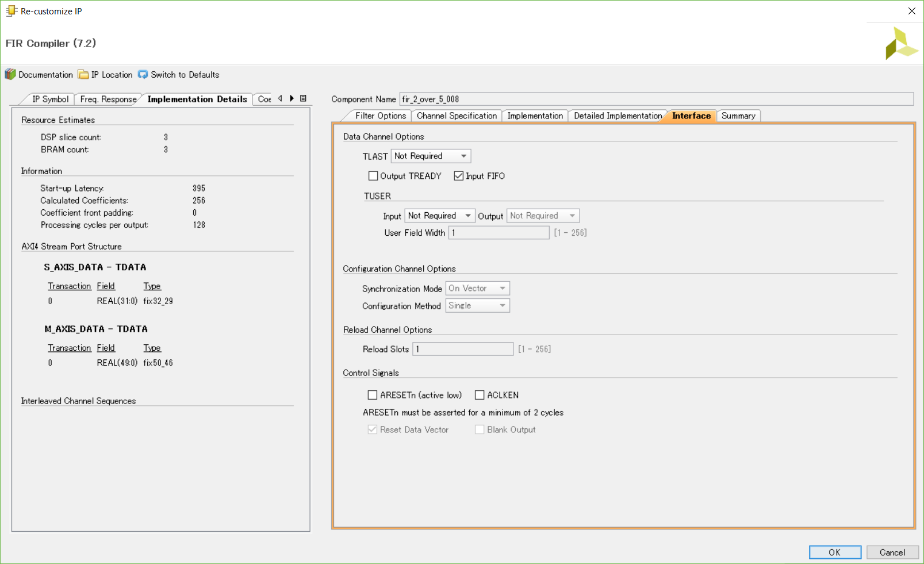924x564 pixels.
Task: Open the TUSER Output dropdown
Action: coord(543,216)
